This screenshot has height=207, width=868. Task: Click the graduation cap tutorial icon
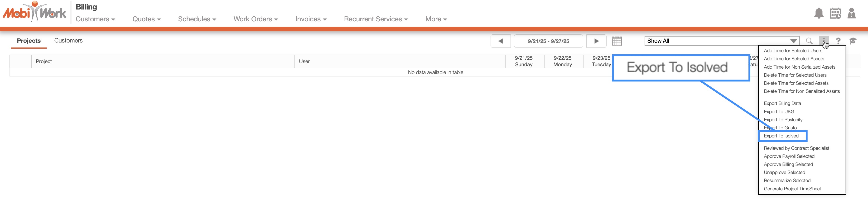(853, 41)
